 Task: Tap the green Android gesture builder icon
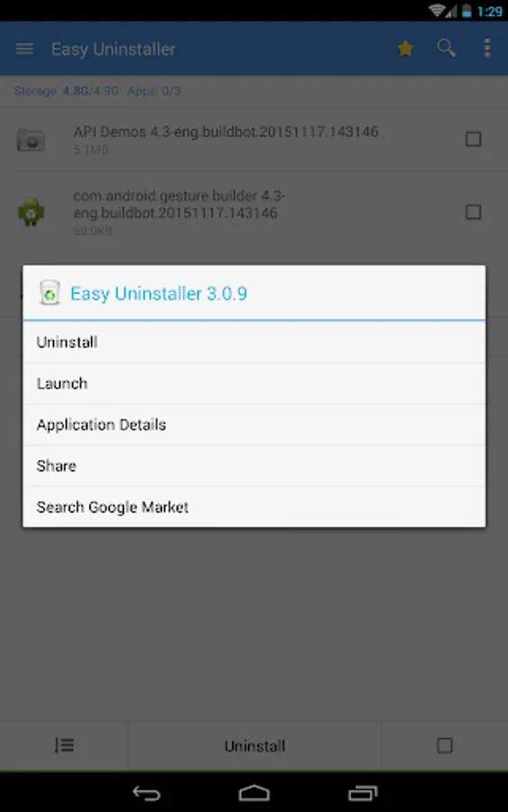coord(31,212)
